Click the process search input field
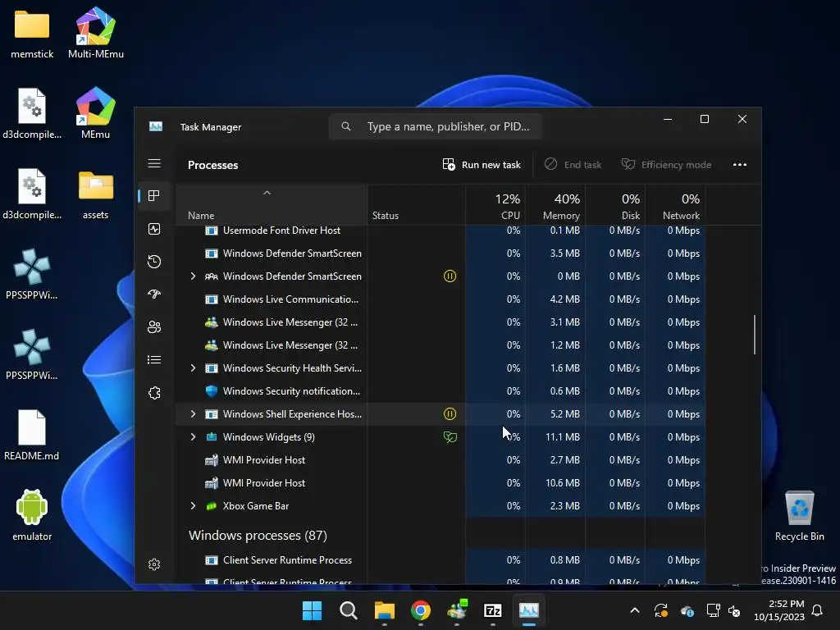This screenshot has width=840, height=630. coord(436,126)
